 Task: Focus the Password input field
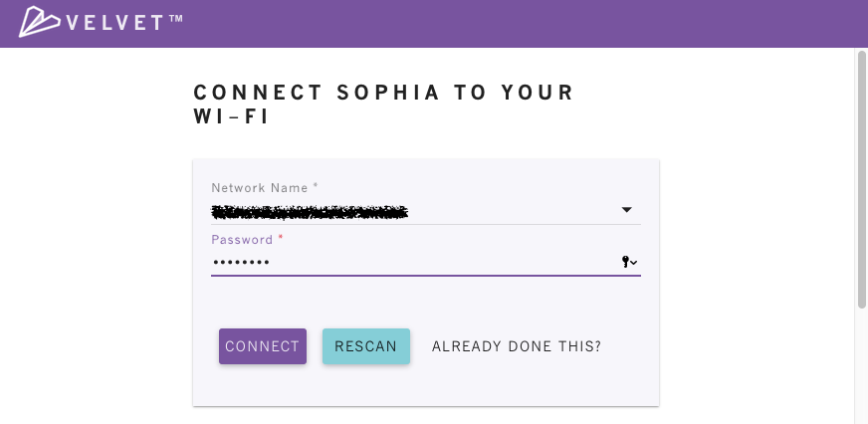click(x=414, y=262)
